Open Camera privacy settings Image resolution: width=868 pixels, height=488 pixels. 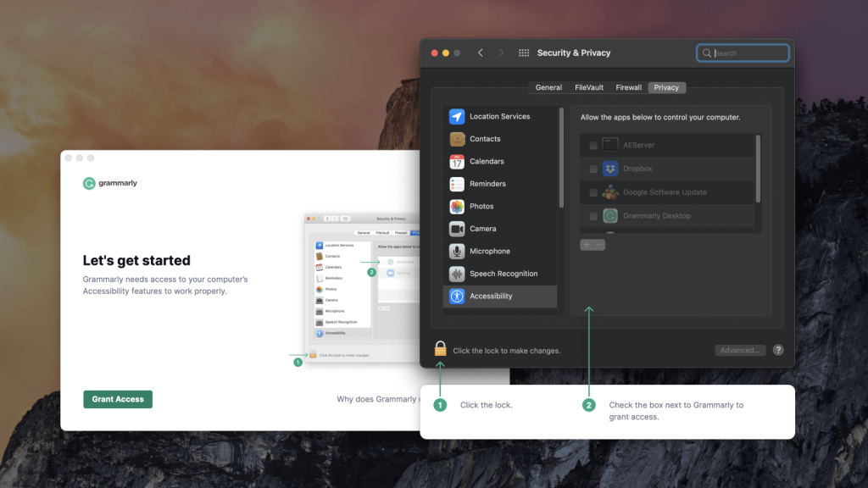482,229
